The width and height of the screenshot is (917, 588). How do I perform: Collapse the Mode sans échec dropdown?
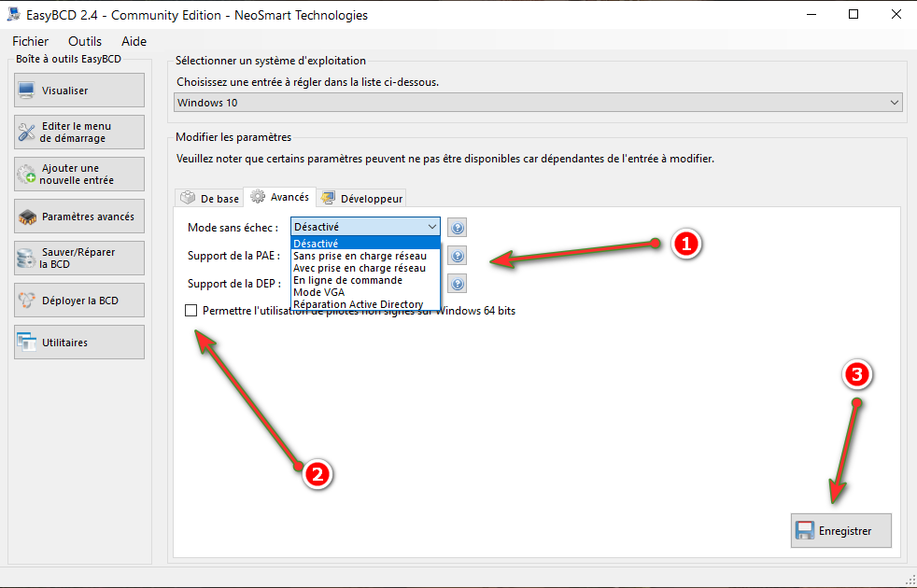431,227
